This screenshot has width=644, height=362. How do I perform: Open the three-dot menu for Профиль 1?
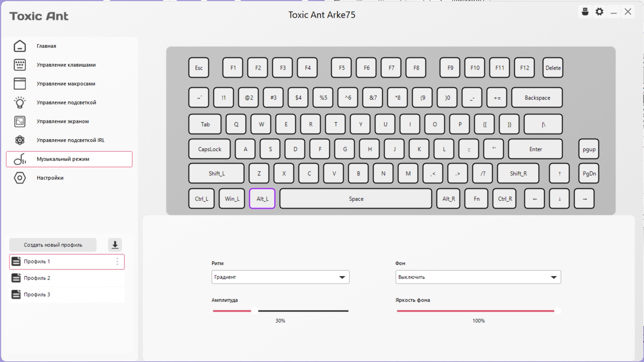click(x=117, y=262)
